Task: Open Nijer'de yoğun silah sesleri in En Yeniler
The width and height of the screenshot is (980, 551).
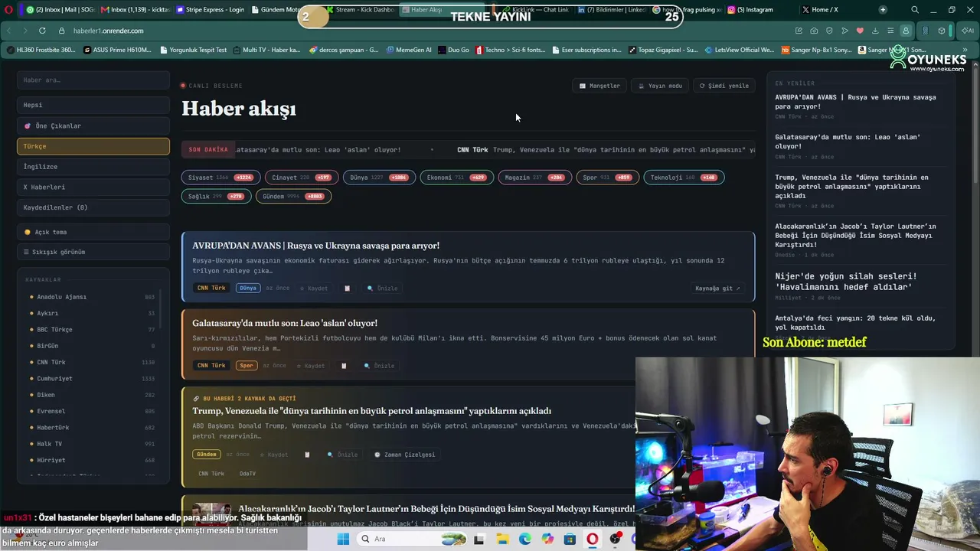Action: pos(845,282)
